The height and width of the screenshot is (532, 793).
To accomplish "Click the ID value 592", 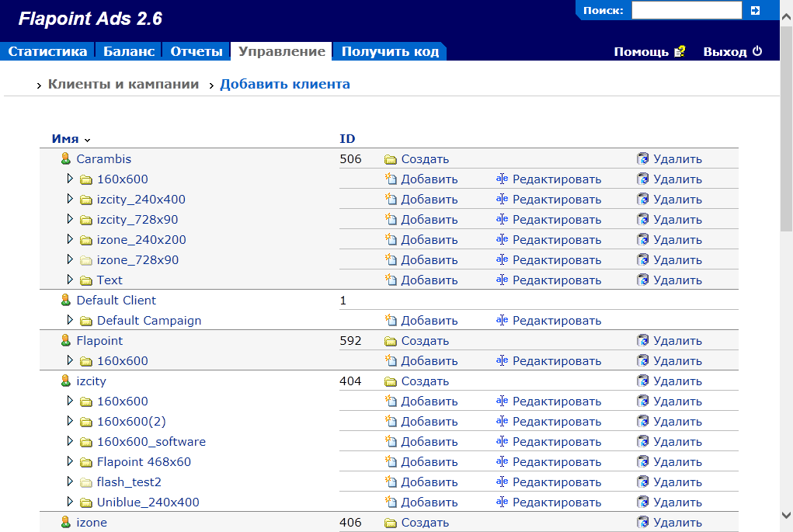I will [350, 341].
